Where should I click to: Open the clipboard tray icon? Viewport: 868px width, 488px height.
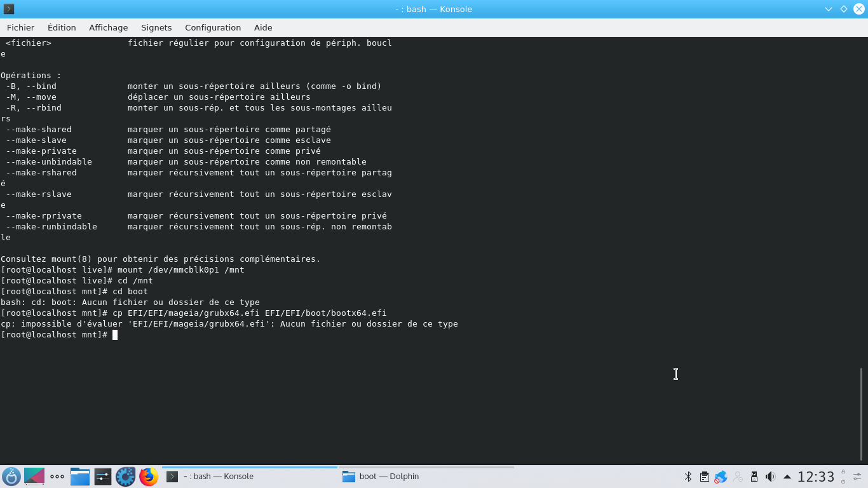(x=705, y=477)
